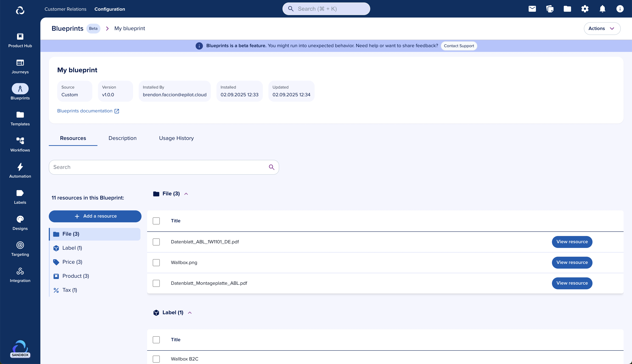Screen dimensions: 632x364
Task: Switch to the Description tab
Action: [x=122, y=138]
